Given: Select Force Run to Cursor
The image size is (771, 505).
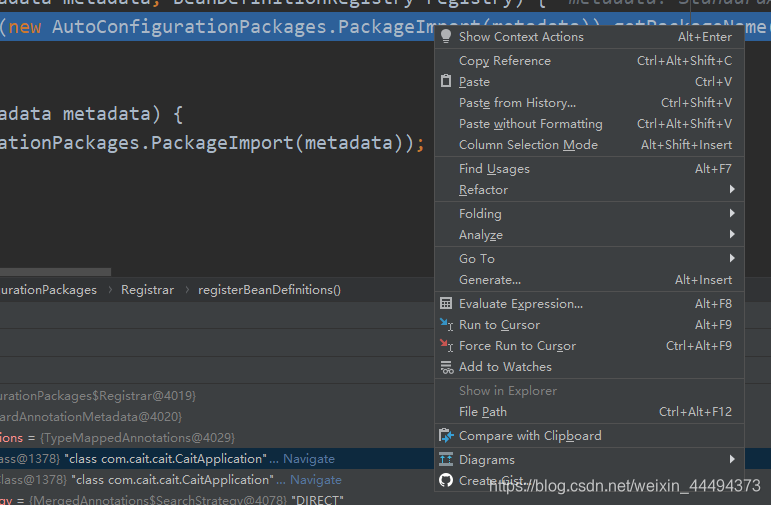Looking at the screenshot, I should [x=589, y=346].
